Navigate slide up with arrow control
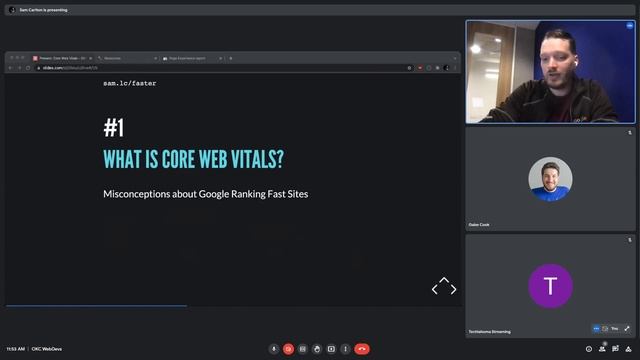The image size is (640, 360). click(x=444, y=280)
